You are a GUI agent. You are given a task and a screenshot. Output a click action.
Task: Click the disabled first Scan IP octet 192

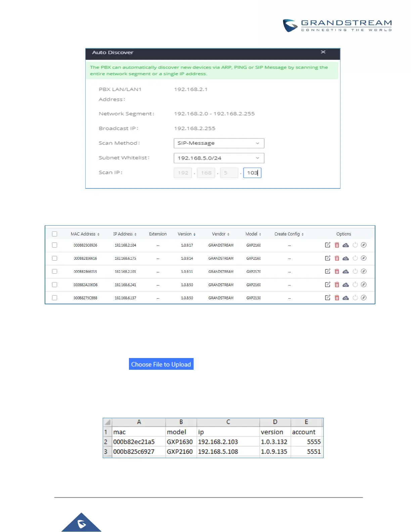click(183, 173)
